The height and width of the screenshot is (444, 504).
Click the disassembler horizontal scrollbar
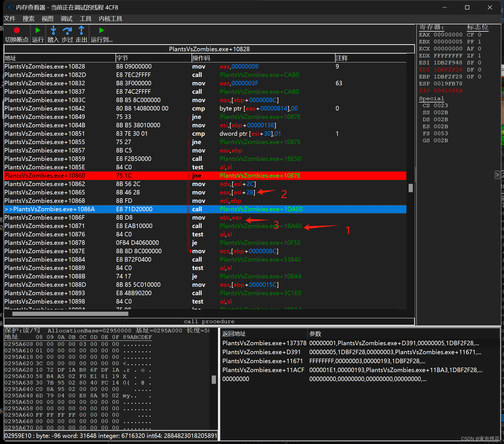tap(70, 314)
